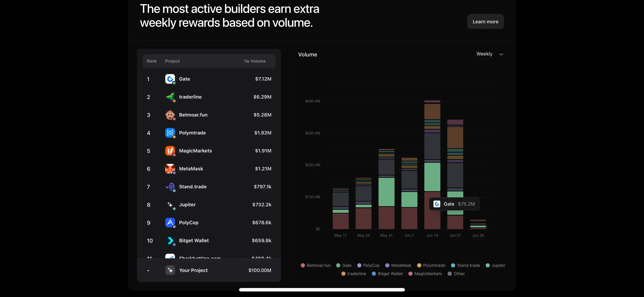Select the Jupiter project name
Image resolution: width=644 pixels, height=297 pixels.
187,205
